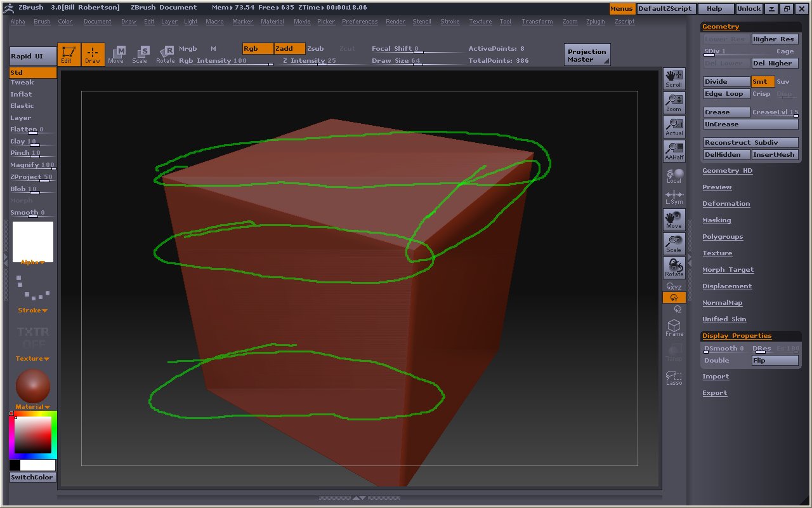Activate the Rotate icon on the right shelf
Image resolution: width=812 pixels, height=508 pixels.
tap(673, 267)
